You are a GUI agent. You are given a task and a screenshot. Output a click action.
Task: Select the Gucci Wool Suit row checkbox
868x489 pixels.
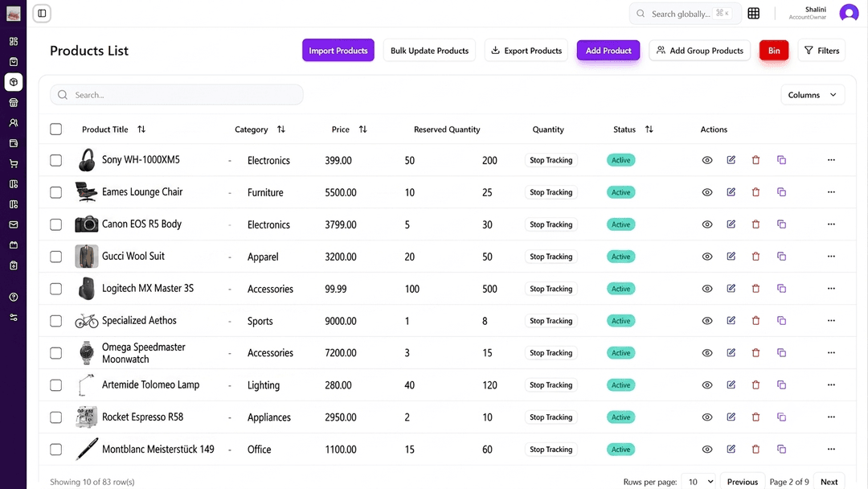(56, 257)
